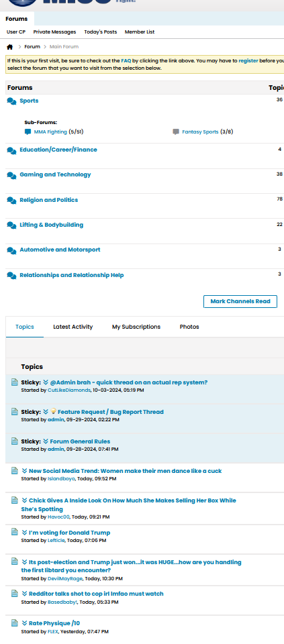Switch to the Latest Activity tab
Screen dimensions: 284x644
pos(73,327)
